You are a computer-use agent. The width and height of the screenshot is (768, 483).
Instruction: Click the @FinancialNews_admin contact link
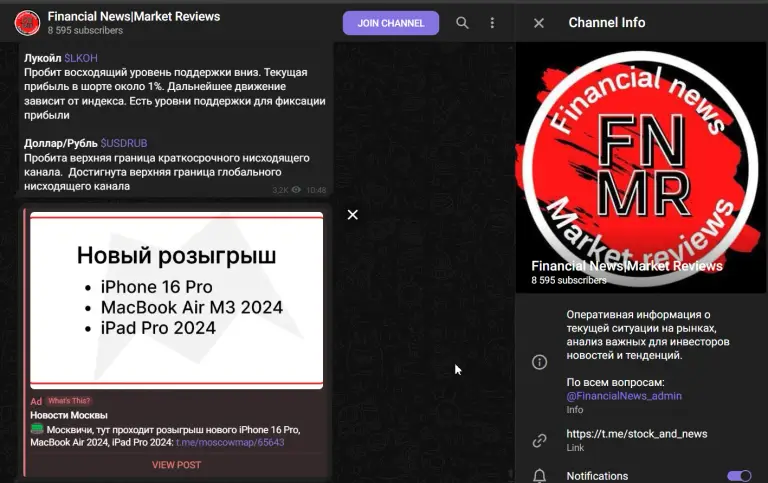pyautogui.click(x=624, y=396)
